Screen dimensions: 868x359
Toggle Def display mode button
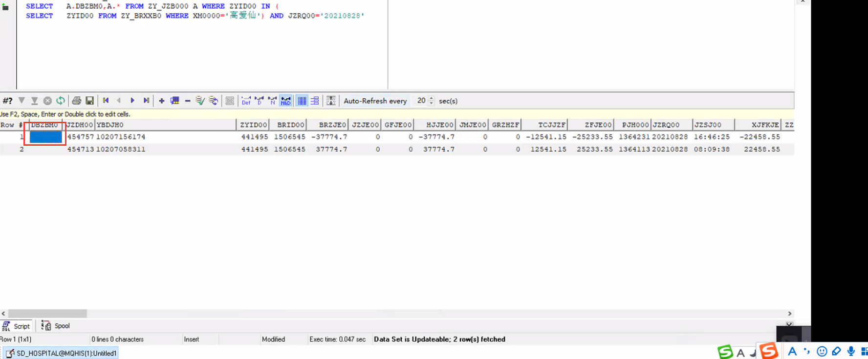[246, 101]
